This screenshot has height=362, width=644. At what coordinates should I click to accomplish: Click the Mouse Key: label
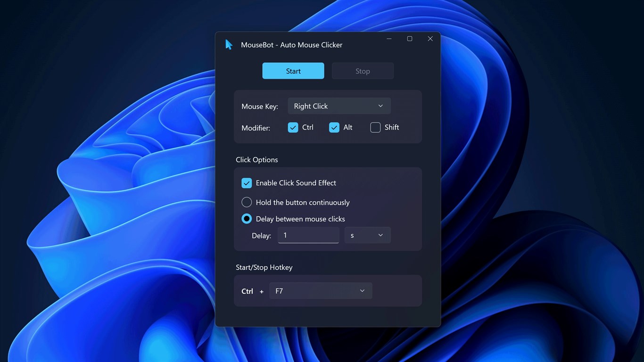260,107
